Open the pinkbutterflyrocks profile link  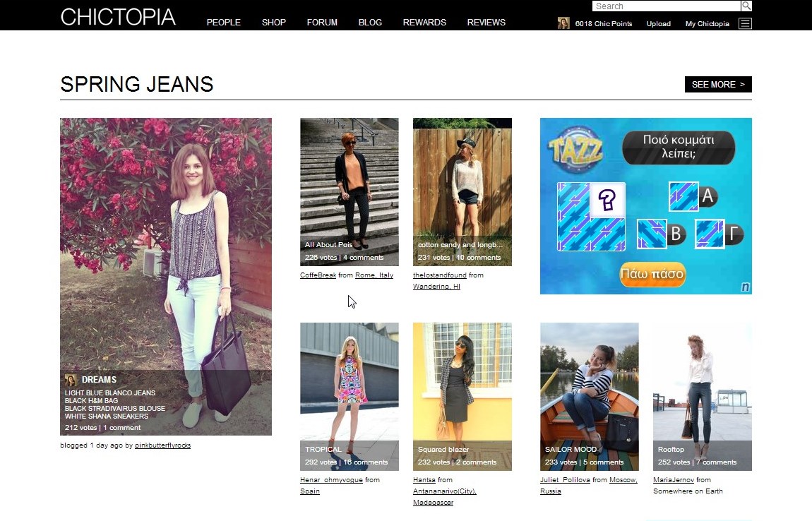click(162, 445)
